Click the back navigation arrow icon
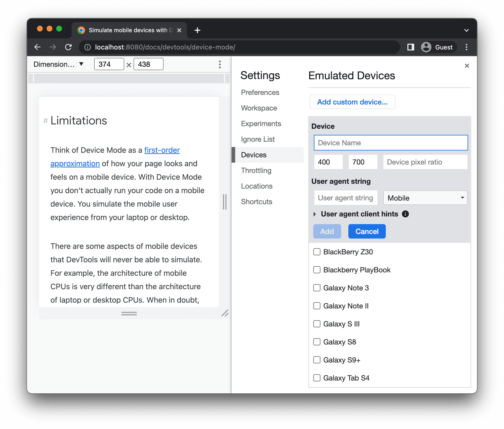 click(x=37, y=47)
